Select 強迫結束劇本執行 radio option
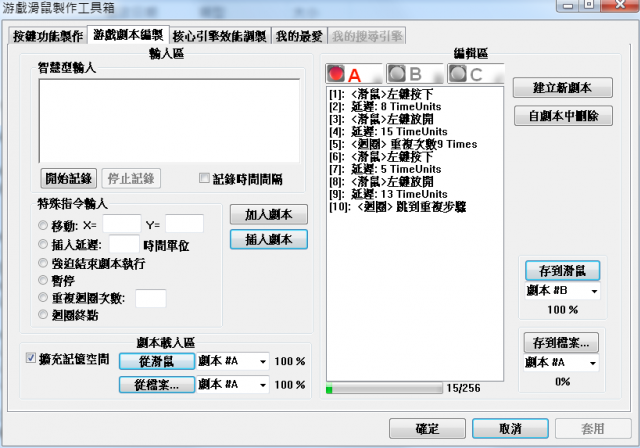 pyautogui.click(x=43, y=263)
